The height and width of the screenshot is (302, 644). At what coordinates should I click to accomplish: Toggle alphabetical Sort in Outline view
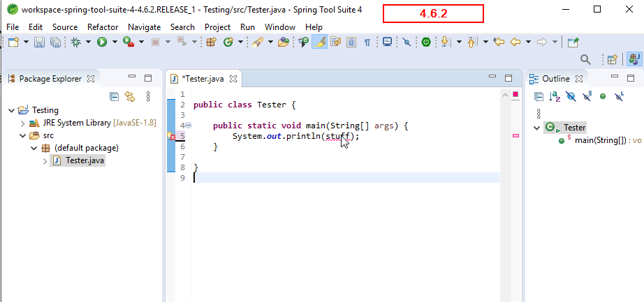point(555,96)
